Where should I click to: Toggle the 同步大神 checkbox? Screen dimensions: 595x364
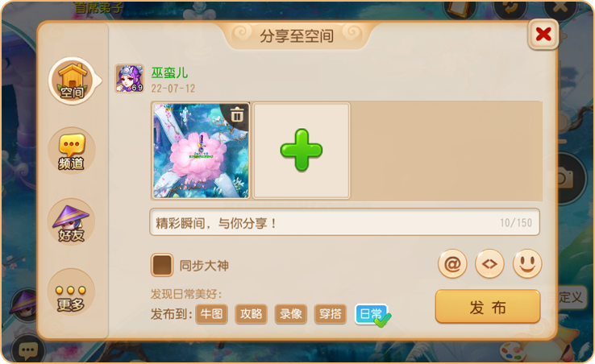[x=162, y=265]
